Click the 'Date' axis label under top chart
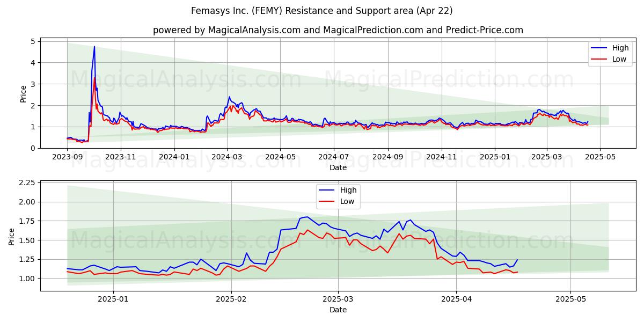 338,167
